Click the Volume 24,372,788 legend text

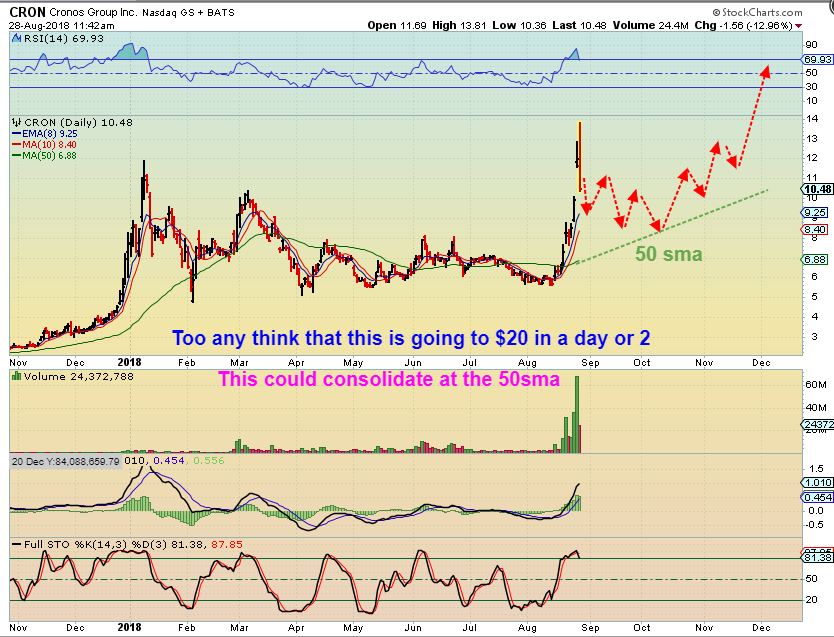coord(79,376)
